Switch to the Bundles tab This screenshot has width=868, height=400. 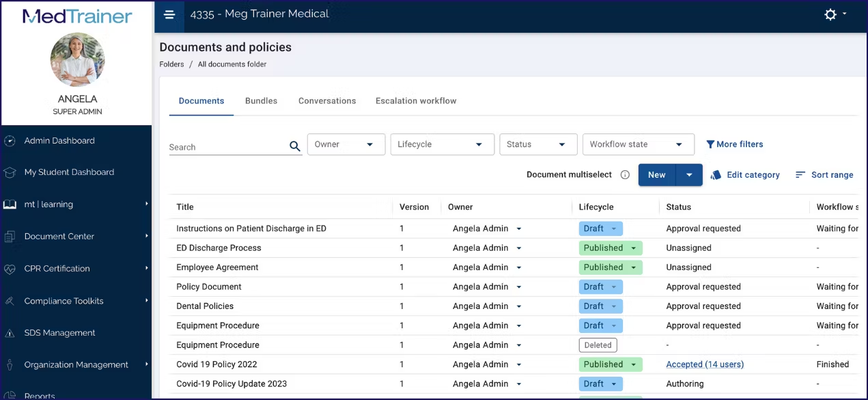tap(261, 101)
